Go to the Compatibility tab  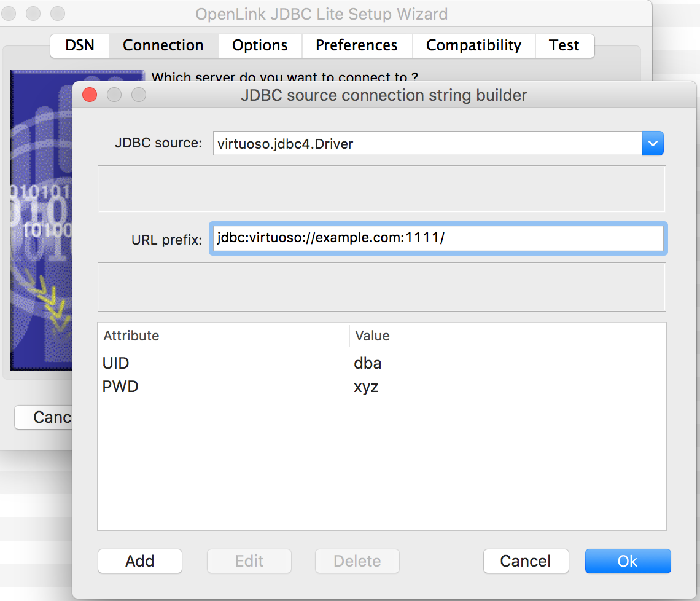click(x=473, y=45)
